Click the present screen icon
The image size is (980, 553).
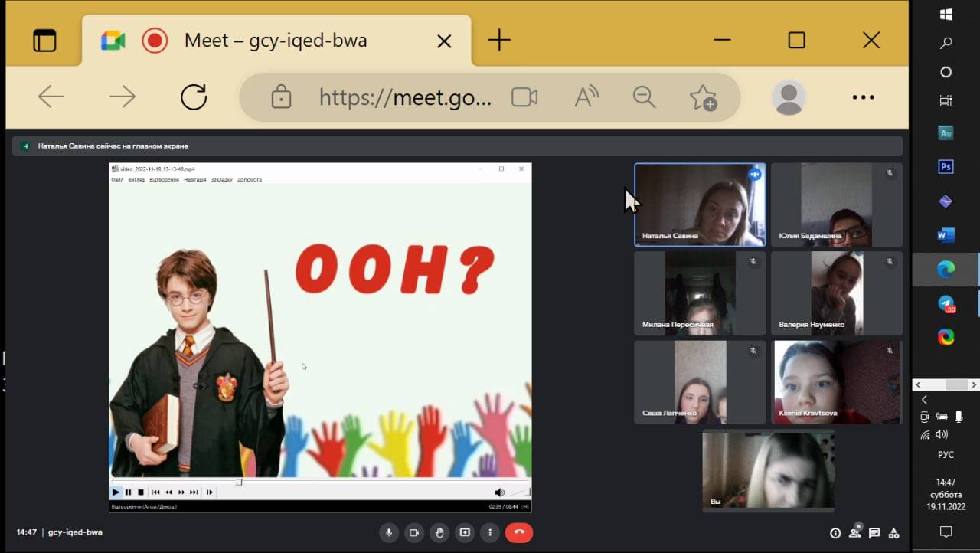tap(465, 532)
